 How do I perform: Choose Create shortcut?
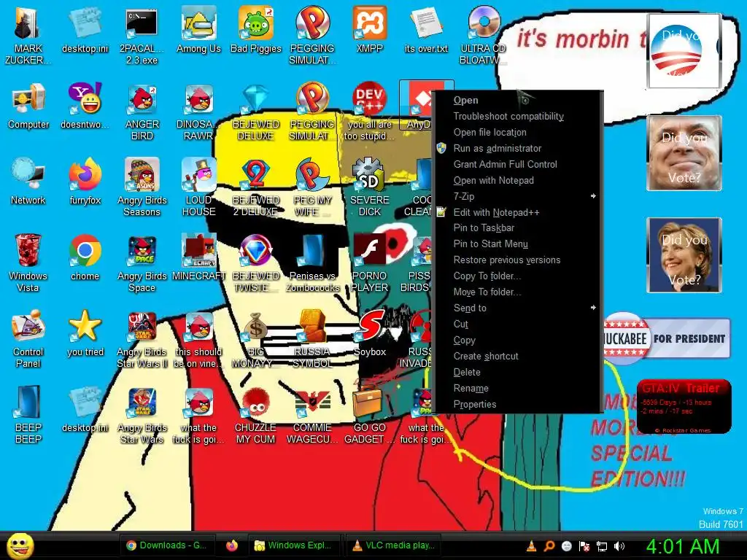click(517, 356)
